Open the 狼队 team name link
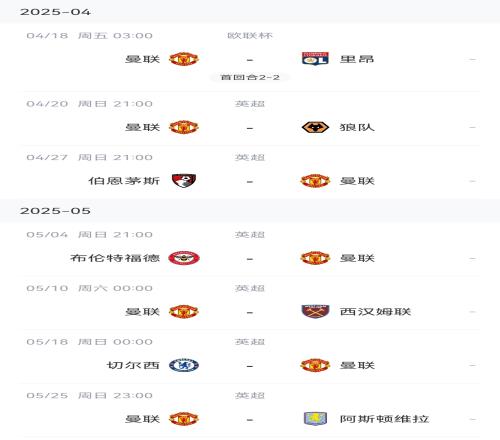The height and width of the screenshot is (440, 500). (x=357, y=127)
